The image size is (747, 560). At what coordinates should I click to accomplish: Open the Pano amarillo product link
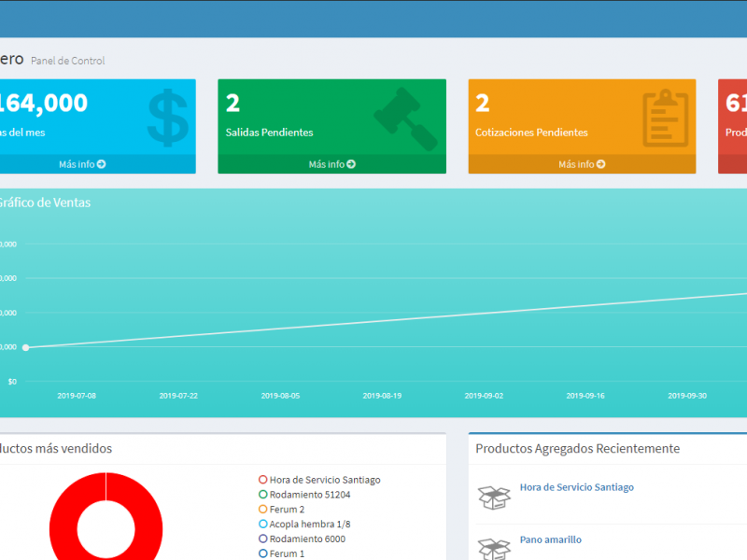pyautogui.click(x=550, y=539)
